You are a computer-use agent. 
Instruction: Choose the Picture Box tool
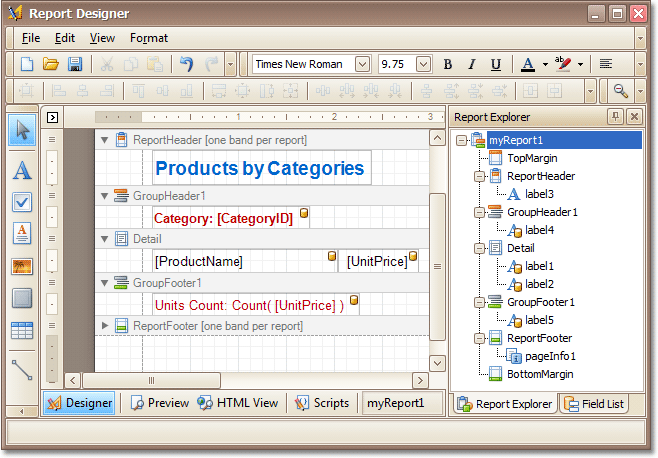click(x=22, y=266)
